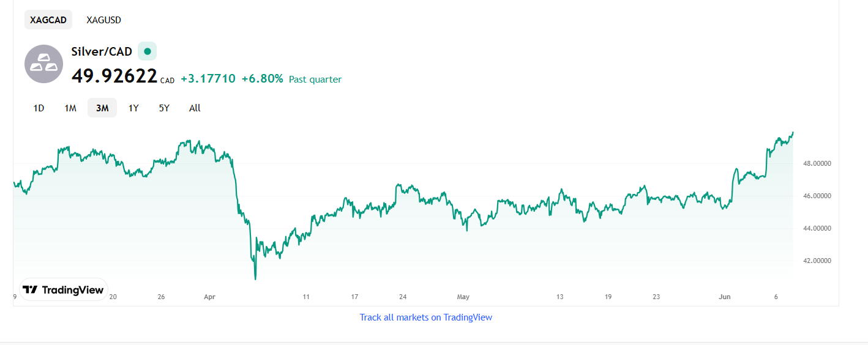The image size is (868, 345).
Task: Switch to the XAGUSD tab
Action: coord(104,20)
